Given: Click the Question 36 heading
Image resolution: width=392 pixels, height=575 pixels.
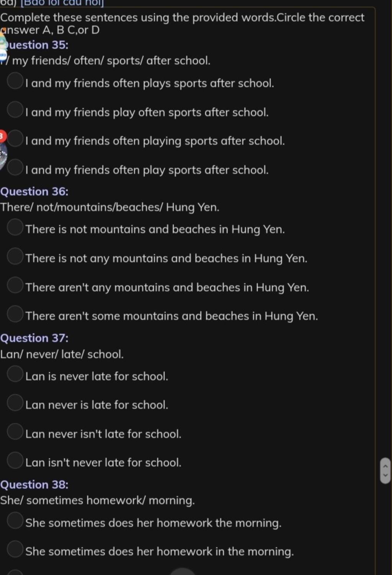Looking at the screenshot, I should pos(34,191).
